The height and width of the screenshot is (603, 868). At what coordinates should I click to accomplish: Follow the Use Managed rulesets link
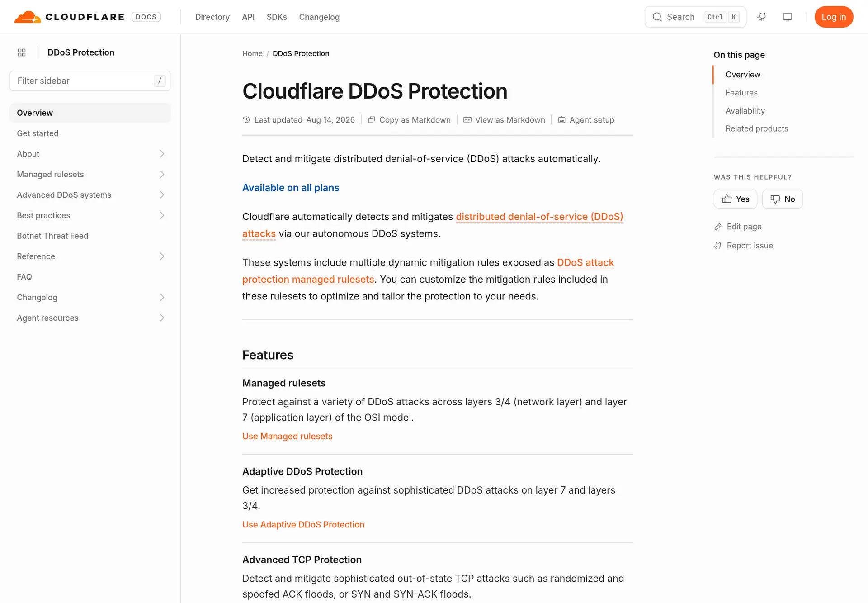pyautogui.click(x=288, y=436)
